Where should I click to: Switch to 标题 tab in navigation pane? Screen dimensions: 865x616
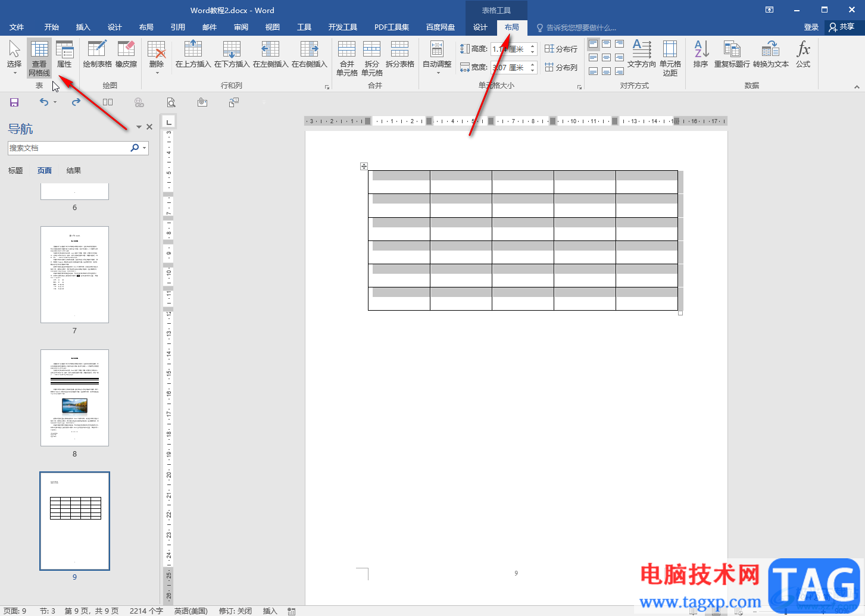tap(15, 171)
